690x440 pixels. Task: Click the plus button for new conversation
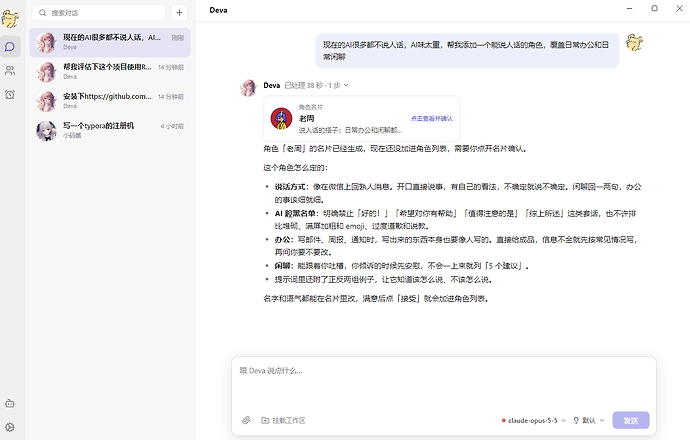[x=179, y=13]
